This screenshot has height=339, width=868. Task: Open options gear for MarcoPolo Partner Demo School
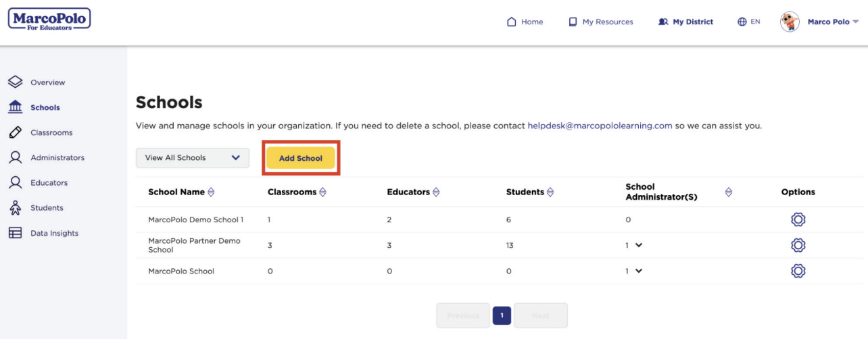798,245
